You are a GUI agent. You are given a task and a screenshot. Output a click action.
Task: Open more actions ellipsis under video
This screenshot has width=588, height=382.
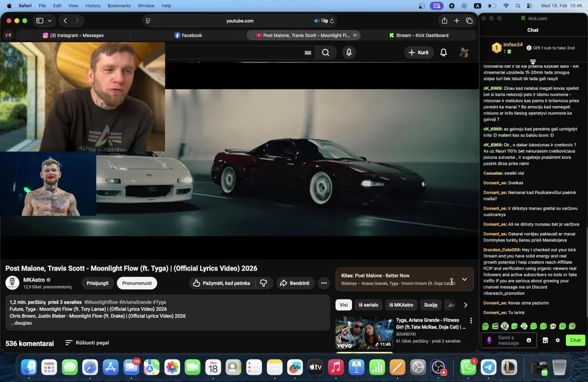point(323,283)
